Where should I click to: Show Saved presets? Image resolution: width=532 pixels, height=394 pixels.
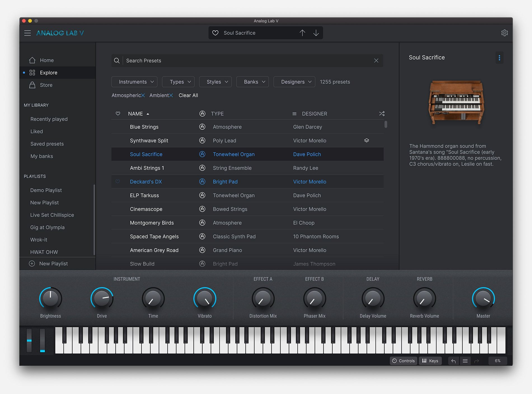click(47, 144)
